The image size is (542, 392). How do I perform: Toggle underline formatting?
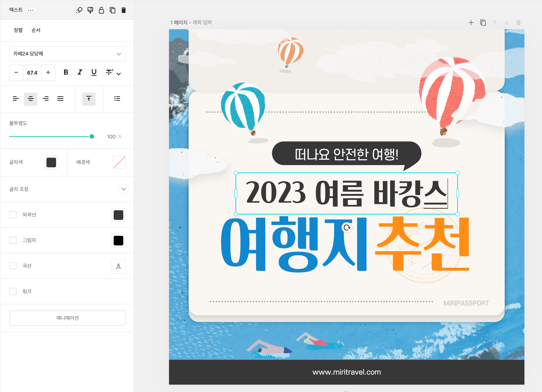[94, 72]
